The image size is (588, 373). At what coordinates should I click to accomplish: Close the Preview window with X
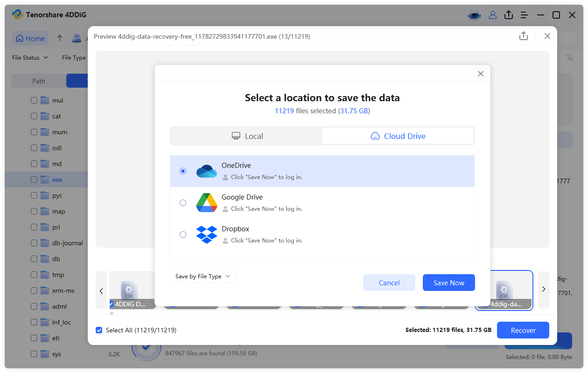tap(547, 36)
